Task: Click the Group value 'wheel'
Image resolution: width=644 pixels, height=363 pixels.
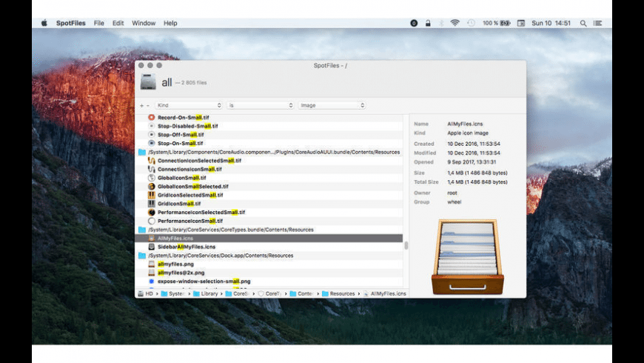Action: pyautogui.click(x=455, y=202)
